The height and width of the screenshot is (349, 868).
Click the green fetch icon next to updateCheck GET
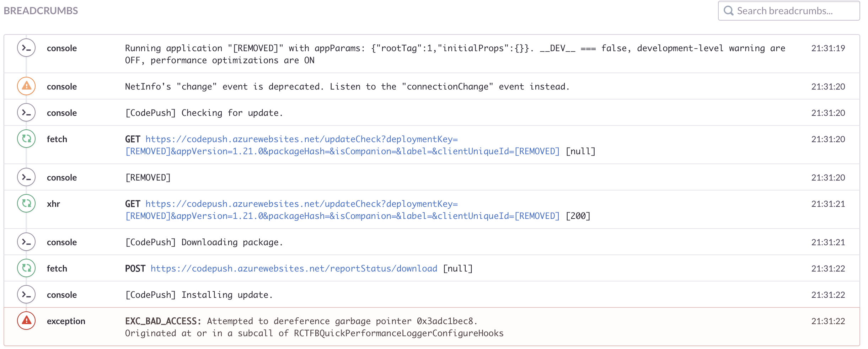pyautogui.click(x=26, y=139)
